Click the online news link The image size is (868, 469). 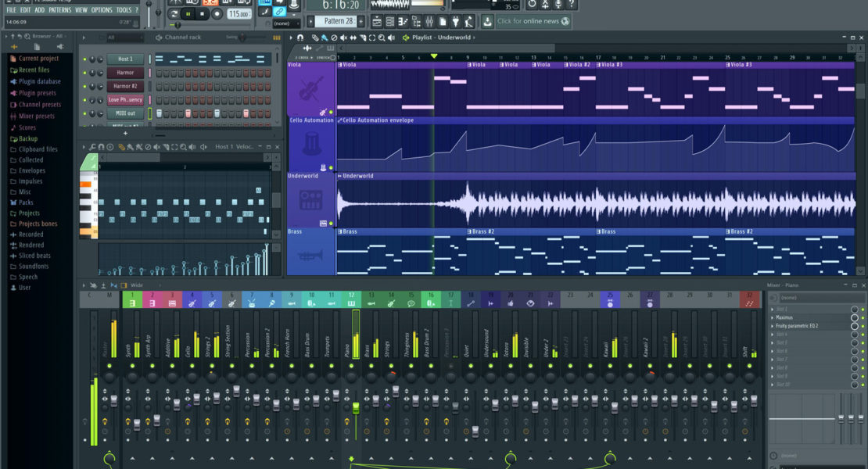point(529,21)
